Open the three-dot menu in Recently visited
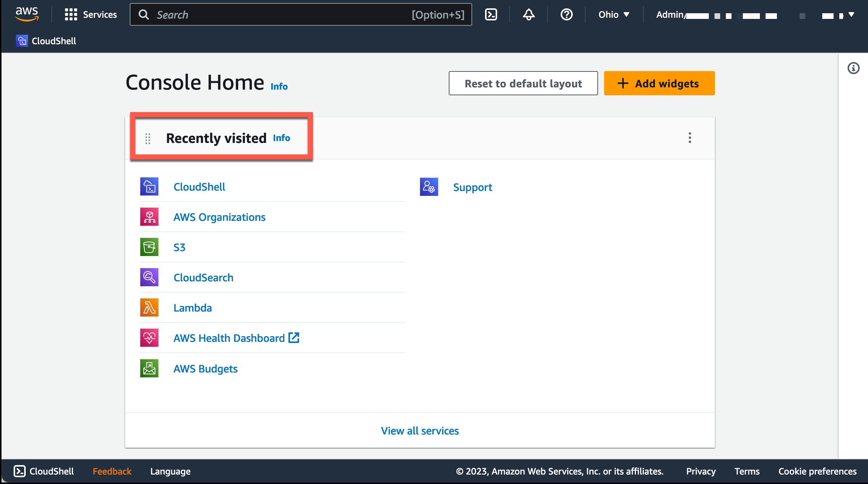This screenshot has height=484, width=868. click(x=690, y=138)
